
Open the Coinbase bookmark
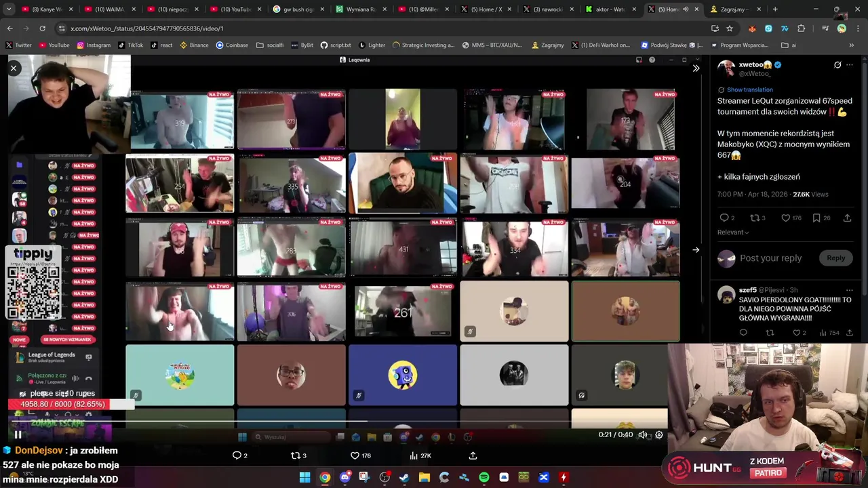[232, 45]
